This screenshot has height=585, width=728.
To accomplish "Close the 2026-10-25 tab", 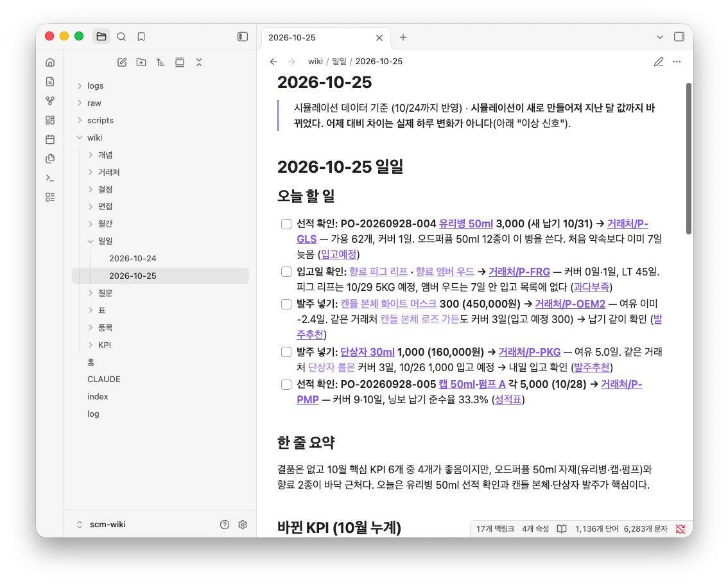I will [x=379, y=38].
